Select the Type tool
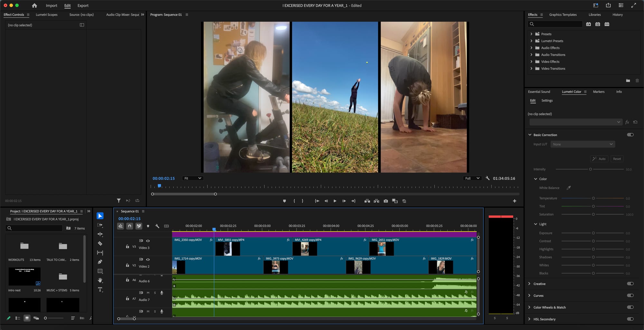Image resolution: width=644 pixels, height=330 pixels. [100, 289]
